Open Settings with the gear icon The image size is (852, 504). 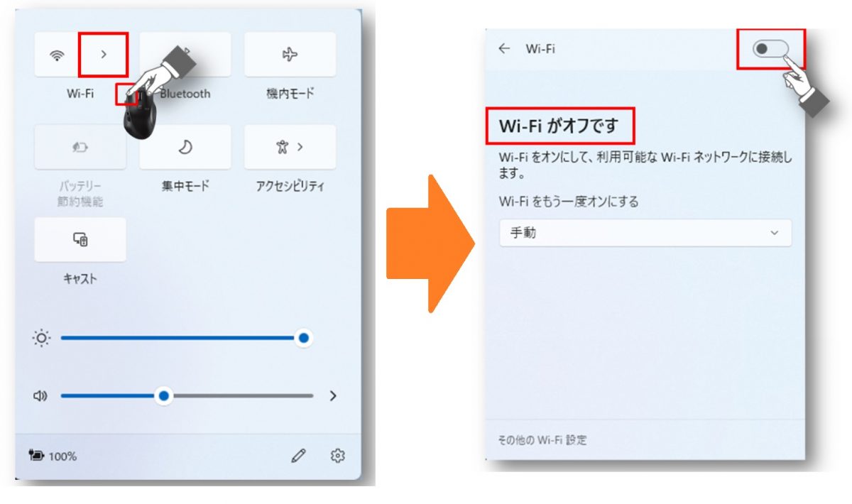tap(338, 456)
